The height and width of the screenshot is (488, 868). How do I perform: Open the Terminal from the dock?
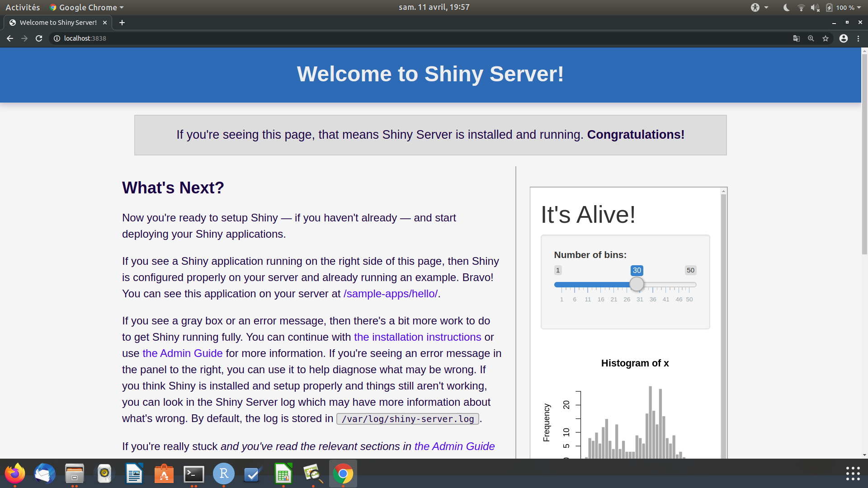[194, 474]
